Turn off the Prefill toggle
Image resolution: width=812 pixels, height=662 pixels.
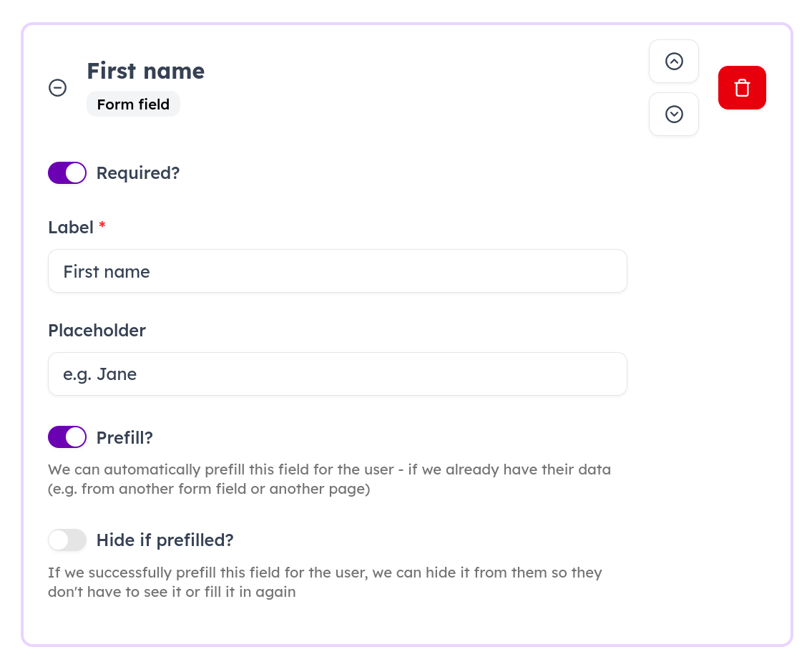point(67,437)
